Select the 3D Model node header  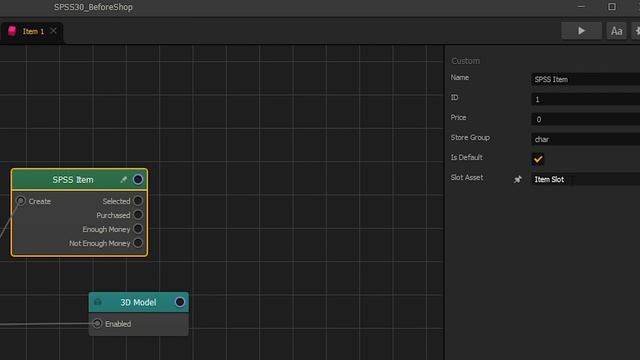(x=138, y=302)
